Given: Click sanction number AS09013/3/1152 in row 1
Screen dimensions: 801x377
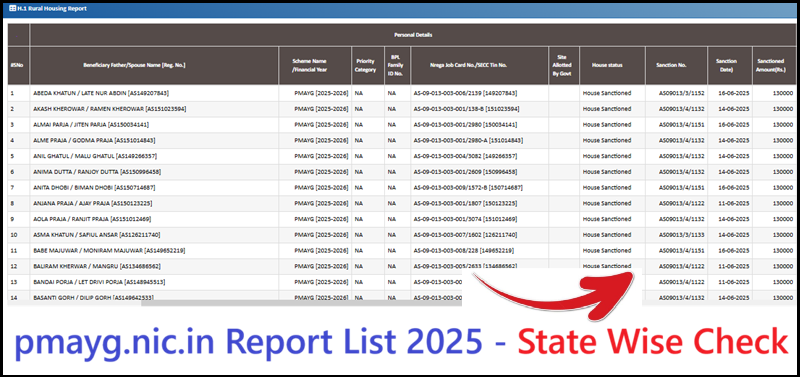Looking at the screenshot, I should coord(681,93).
